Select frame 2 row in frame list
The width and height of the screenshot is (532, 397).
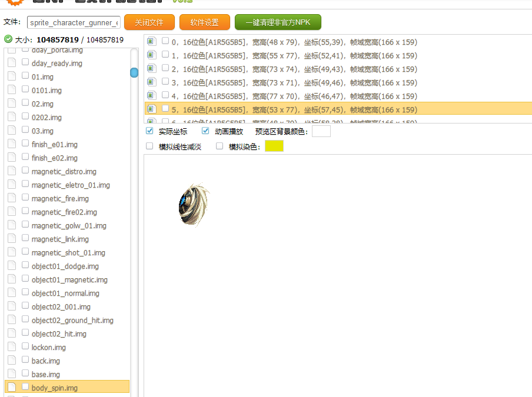[294, 69]
